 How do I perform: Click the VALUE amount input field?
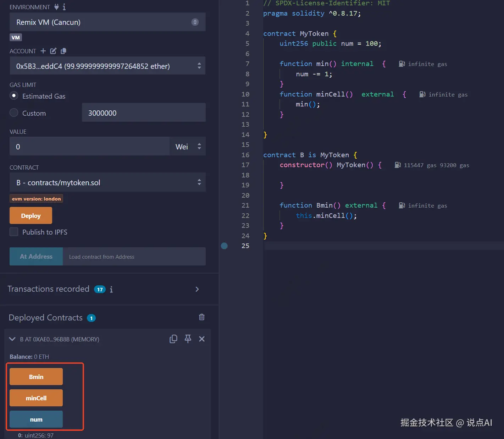[89, 147]
